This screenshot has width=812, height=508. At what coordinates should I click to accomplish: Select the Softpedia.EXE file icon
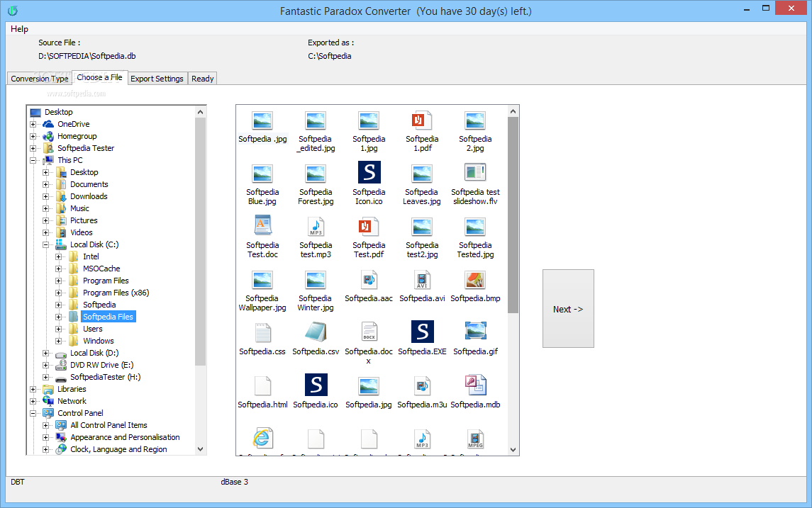click(x=422, y=332)
